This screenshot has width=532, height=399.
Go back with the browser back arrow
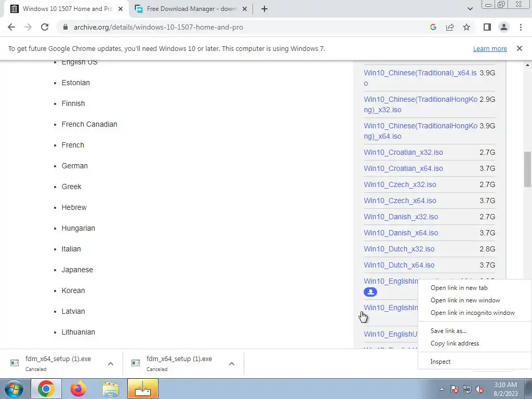[11, 27]
